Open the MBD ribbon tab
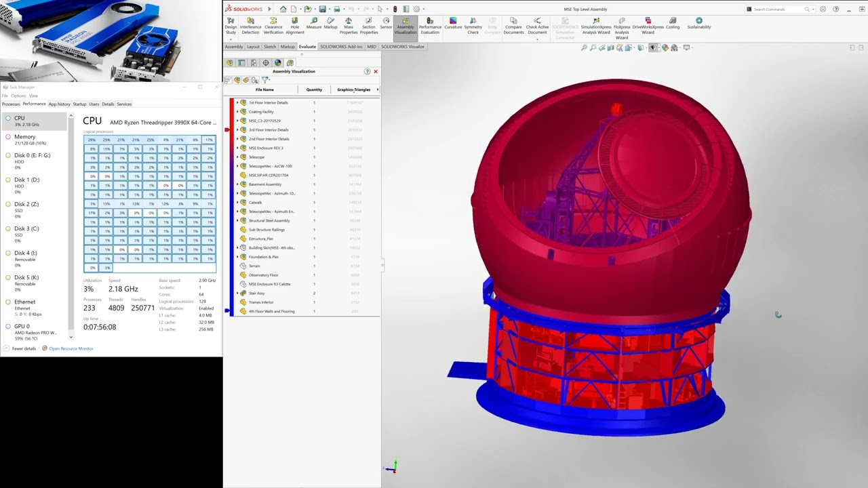The width and height of the screenshot is (868, 488). point(372,47)
